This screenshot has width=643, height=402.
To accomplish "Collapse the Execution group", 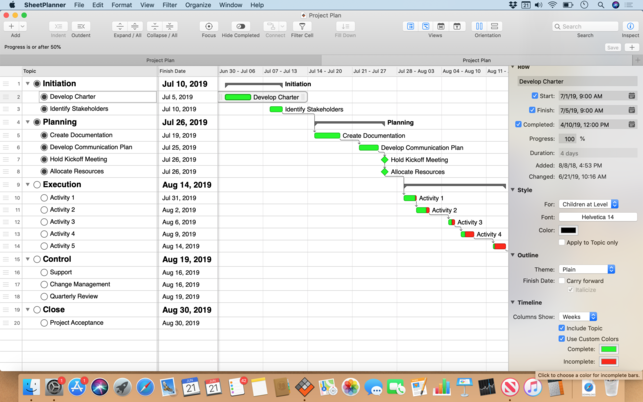I will (x=27, y=185).
